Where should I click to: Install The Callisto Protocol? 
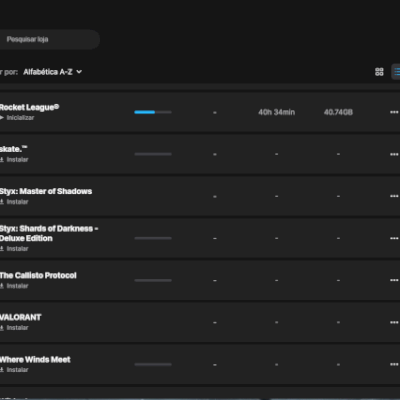14,286
